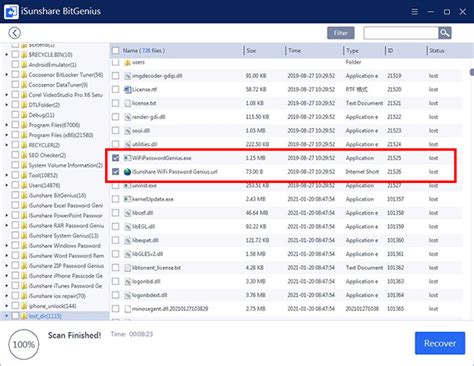Viewport: 474px width, 366px height.
Task: Click the lost_dir folder icon in tree
Action: click(x=24, y=316)
